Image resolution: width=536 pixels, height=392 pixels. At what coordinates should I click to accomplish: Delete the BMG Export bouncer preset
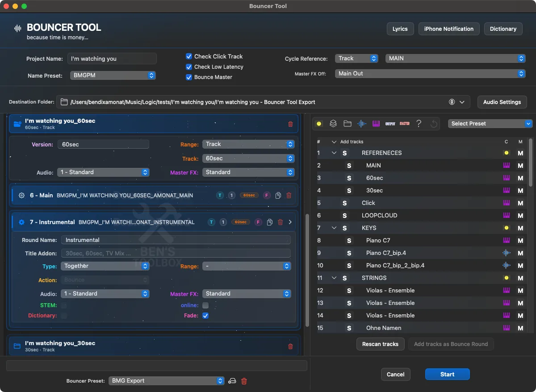pos(244,381)
